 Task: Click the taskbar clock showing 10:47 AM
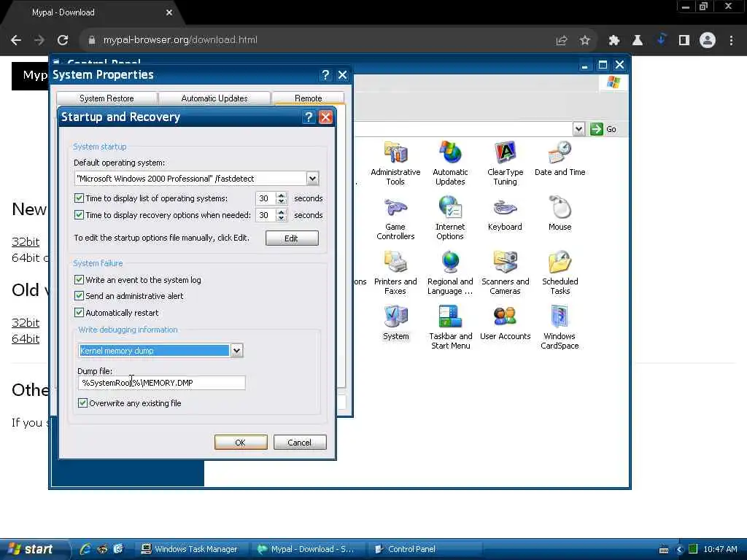pyautogui.click(x=720, y=549)
